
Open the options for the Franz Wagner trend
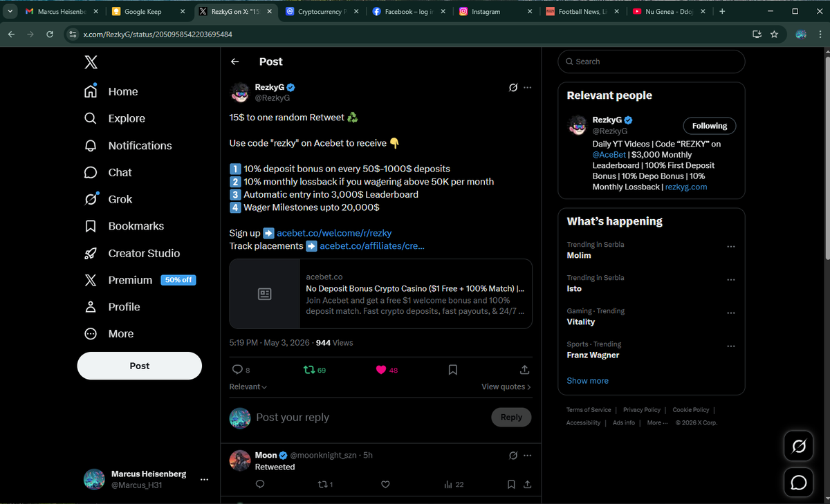[x=731, y=346]
